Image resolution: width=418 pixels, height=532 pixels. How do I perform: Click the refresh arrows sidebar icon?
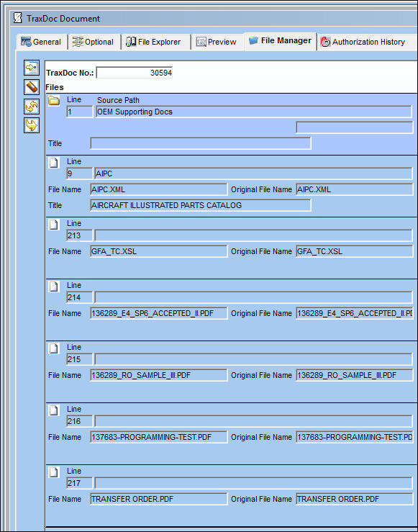tap(32, 107)
